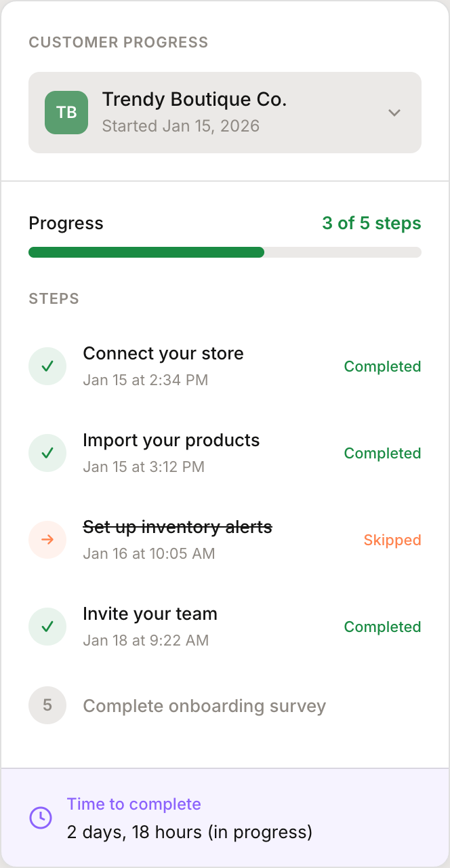Click the Completed label for Import your products
The width and height of the screenshot is (450, 868).
(x=382, y=453)
